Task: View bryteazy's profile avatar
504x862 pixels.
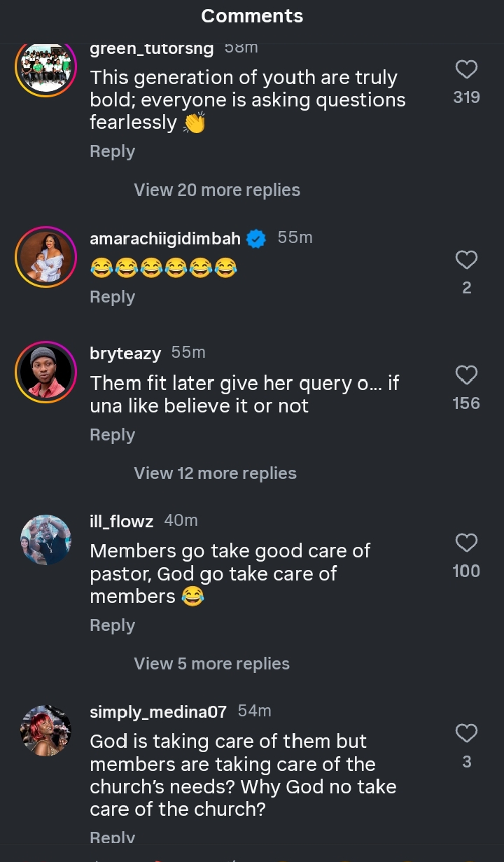Action: click(45, 373)
